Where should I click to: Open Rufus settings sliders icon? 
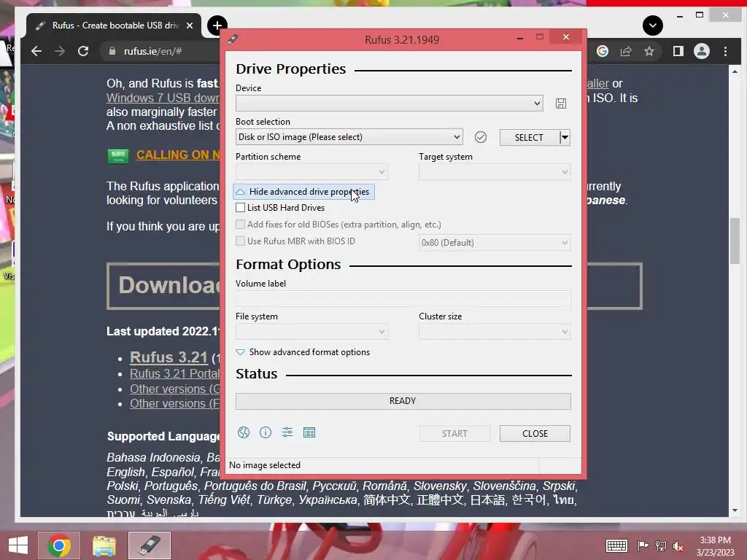(x=287, y=432)
